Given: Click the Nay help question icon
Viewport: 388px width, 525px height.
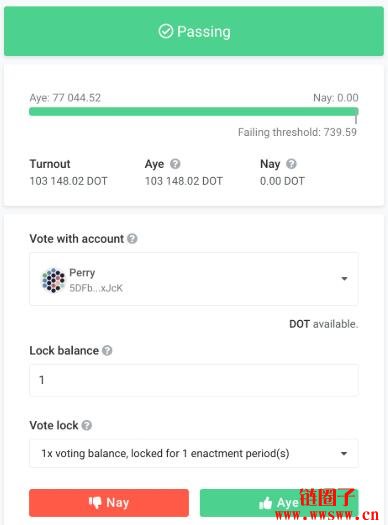Looking at the screenshot, I should 291,164.
